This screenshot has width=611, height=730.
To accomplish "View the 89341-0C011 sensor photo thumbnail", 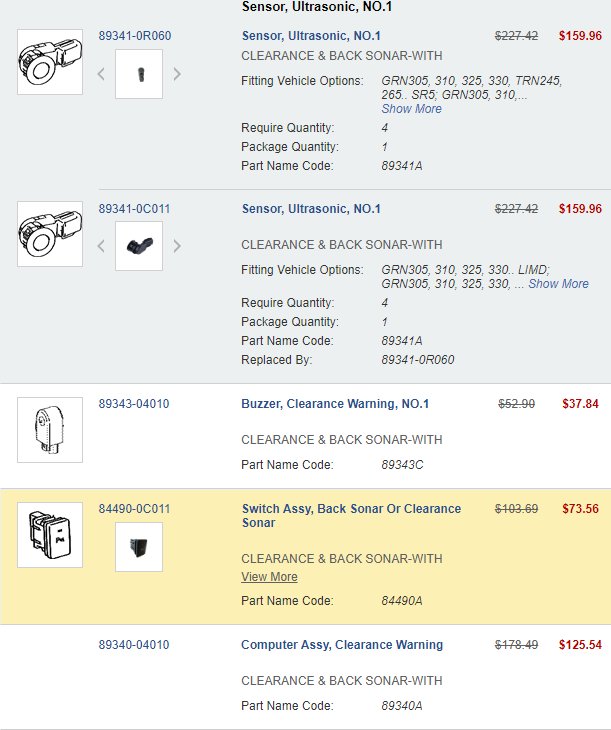I will [x=139, y=246].
